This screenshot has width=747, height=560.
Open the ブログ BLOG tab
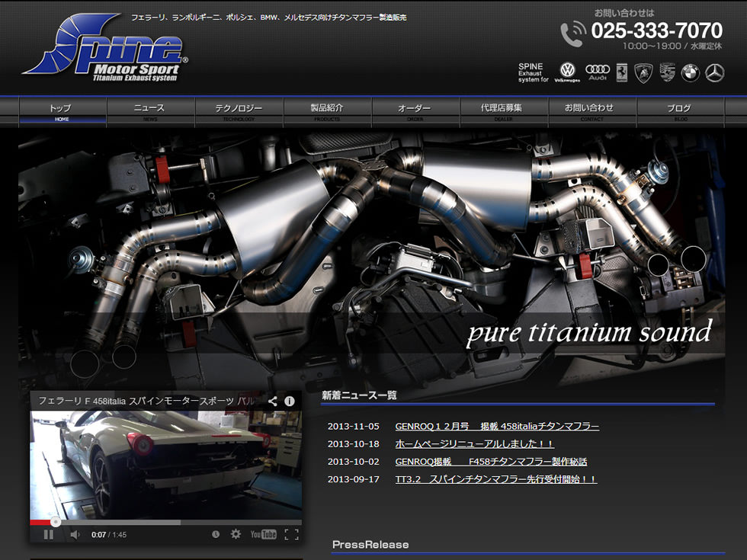(681, 113)
